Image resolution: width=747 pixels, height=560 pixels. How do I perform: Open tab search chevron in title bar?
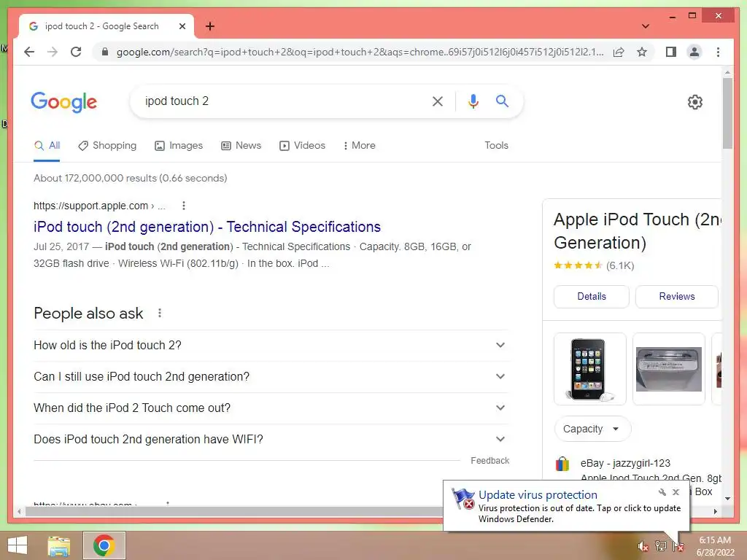tap(646, 26)
